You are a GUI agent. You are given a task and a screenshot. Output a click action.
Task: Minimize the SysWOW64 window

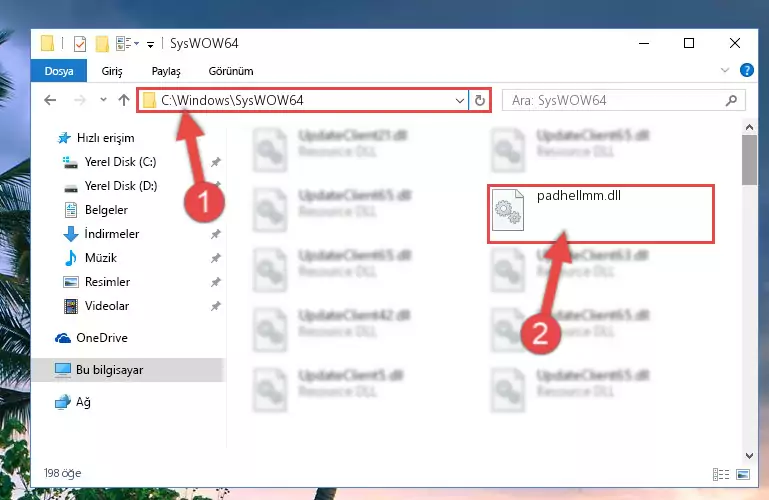644,43
